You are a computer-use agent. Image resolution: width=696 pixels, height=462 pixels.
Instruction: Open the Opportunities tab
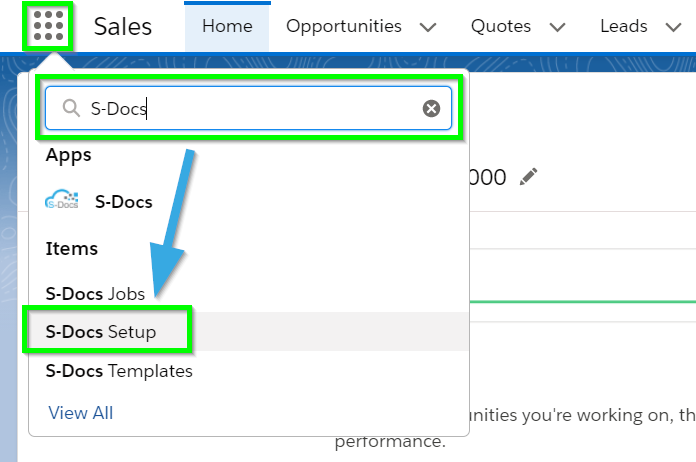click(x=344, y=26)
